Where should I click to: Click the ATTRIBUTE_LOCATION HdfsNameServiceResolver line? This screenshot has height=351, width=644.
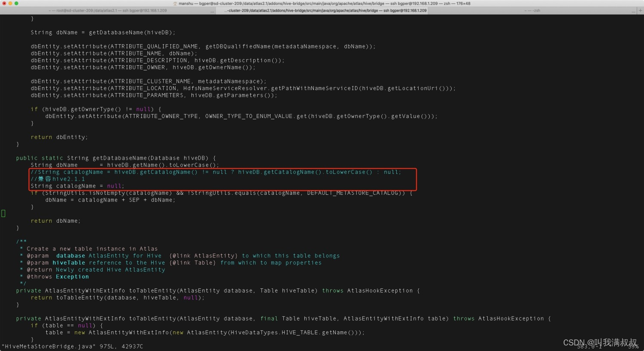click(x=243, y=88)
